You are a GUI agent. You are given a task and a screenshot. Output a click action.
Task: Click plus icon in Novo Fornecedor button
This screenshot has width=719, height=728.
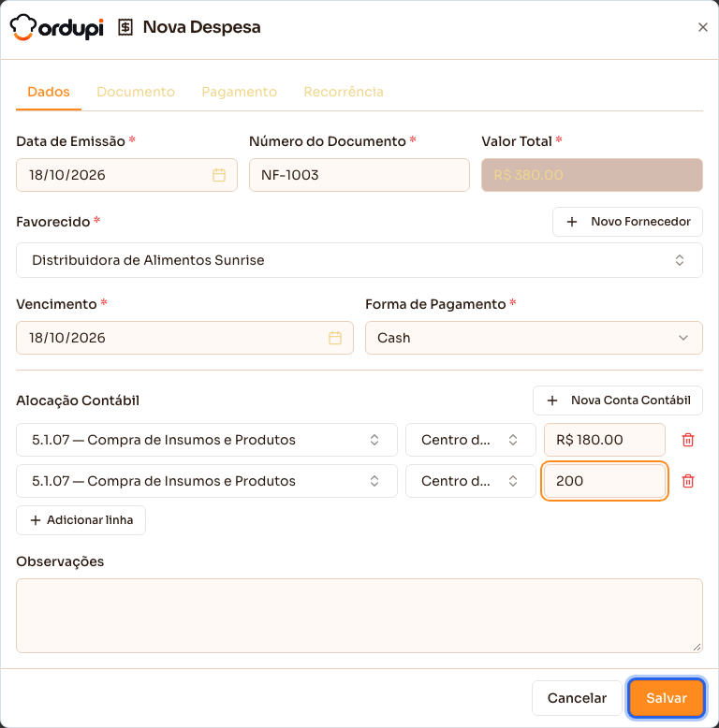coord(572,222)
